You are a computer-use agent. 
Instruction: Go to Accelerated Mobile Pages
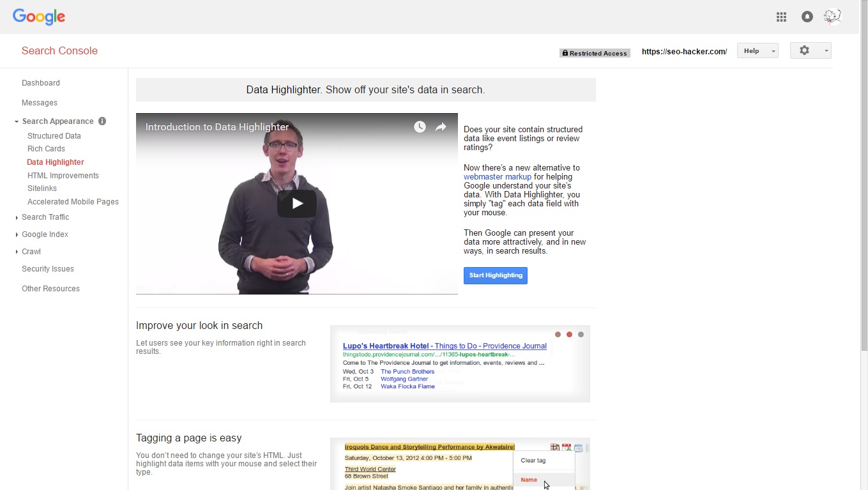click(x=73, y=202)
